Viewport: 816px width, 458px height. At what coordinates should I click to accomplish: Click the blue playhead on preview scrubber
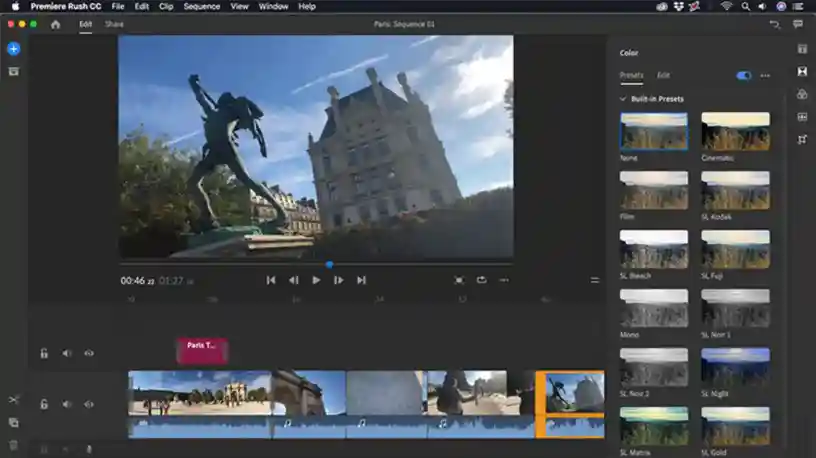coord(329,265)
